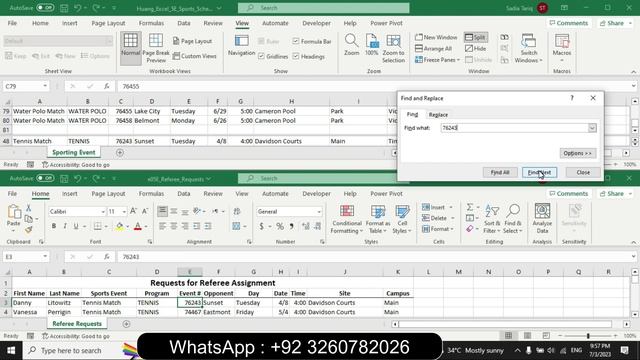Adjust the zoom slider in lower status bar
The width and height of the screenshot is (640, 360).
(x=588, y=336)
